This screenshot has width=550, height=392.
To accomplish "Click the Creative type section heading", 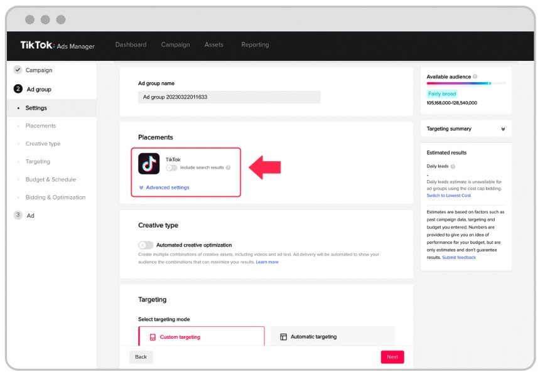I will click(x=158, y=225).
